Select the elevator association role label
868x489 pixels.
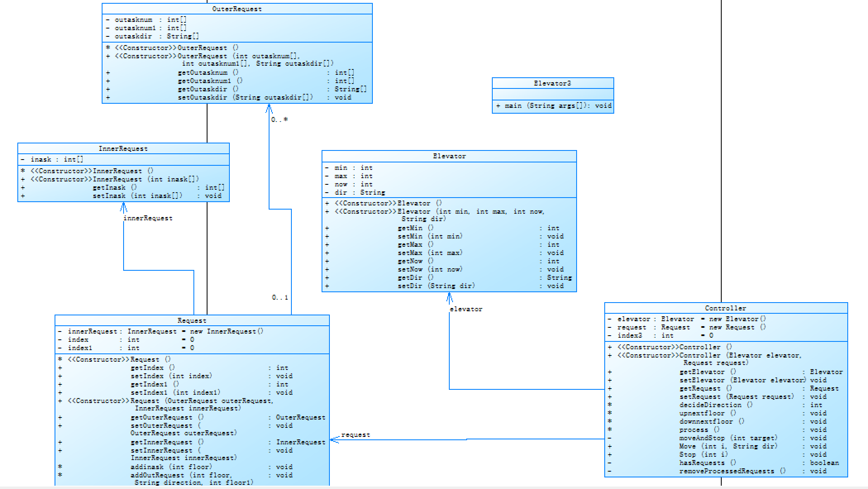466,309
